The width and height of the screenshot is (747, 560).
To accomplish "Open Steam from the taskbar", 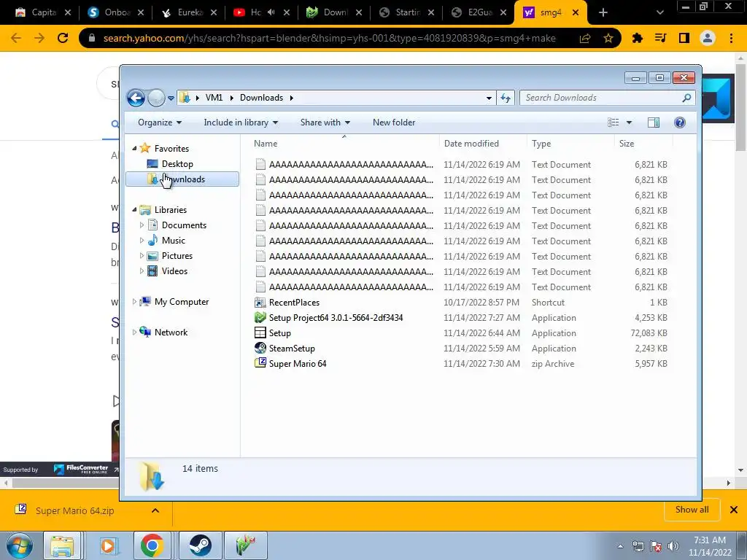I will coord(201,545).
